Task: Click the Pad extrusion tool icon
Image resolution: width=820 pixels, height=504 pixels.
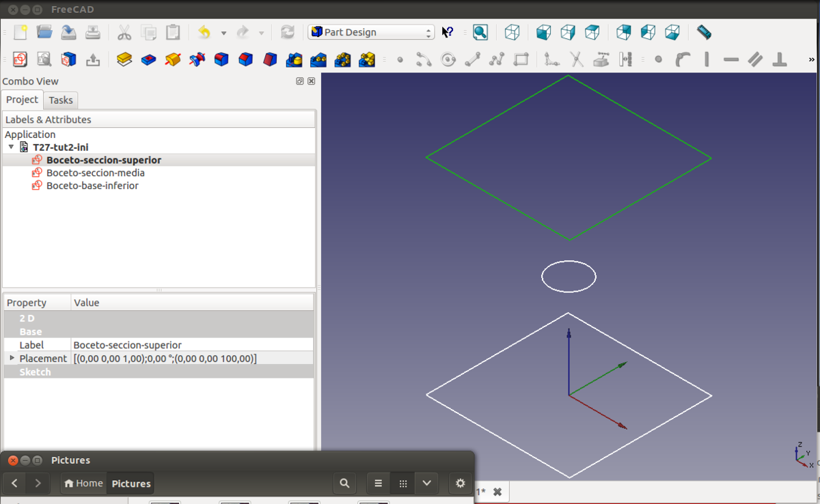Action: pos(124,59)
